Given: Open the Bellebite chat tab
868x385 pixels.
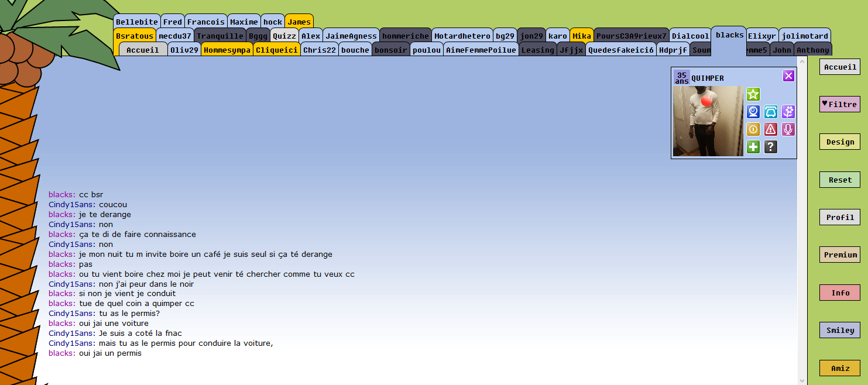Looking at the screenshot, I should (137, 22).
